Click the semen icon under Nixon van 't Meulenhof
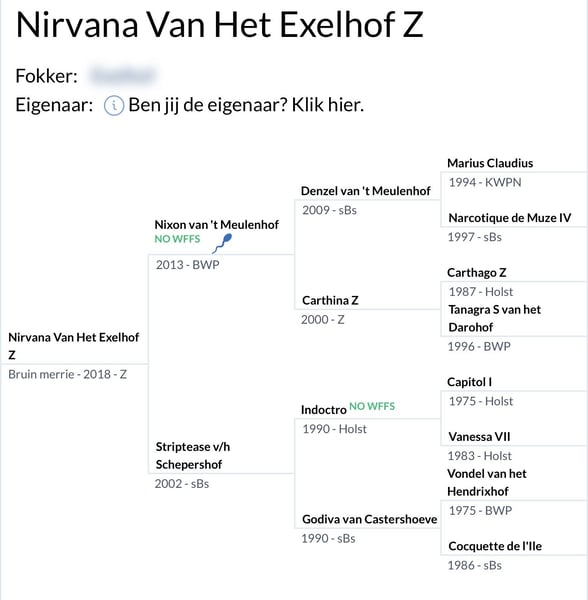 pyautogui.click(x=222, y=243)
